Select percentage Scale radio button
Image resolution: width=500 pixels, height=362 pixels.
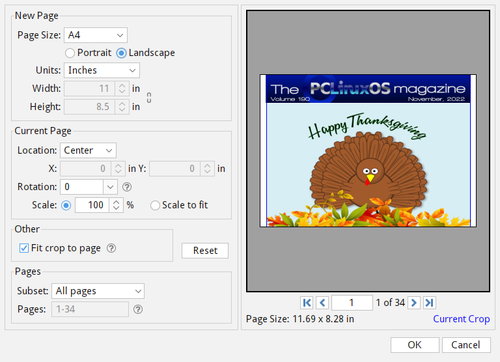tap(66, 205)
